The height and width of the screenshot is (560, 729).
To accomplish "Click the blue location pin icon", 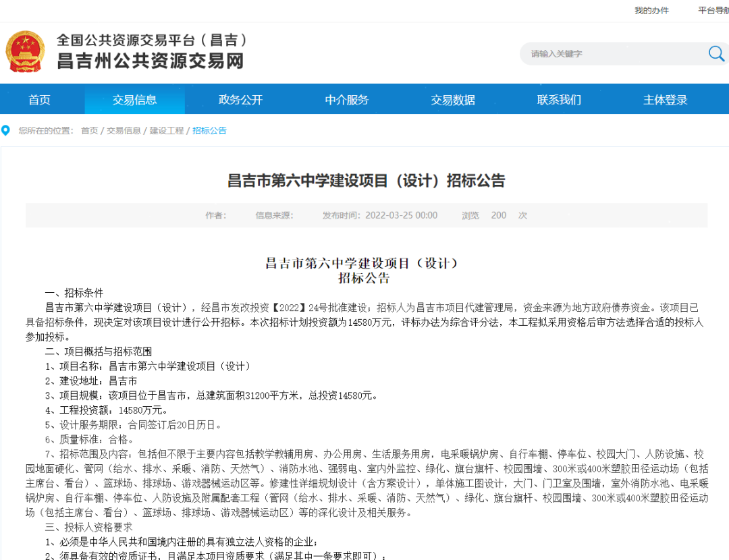I will (x=5, y=131).
